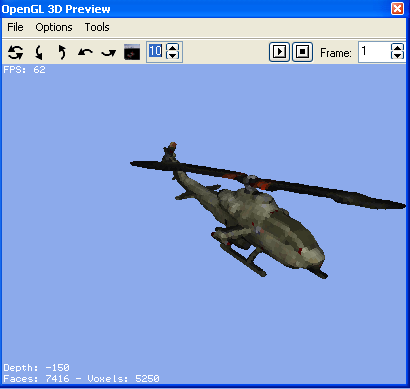Click the rotate down arrow icon
This screenshot has height=389, width=410.
pyautogui.click(x=39, y=52)
